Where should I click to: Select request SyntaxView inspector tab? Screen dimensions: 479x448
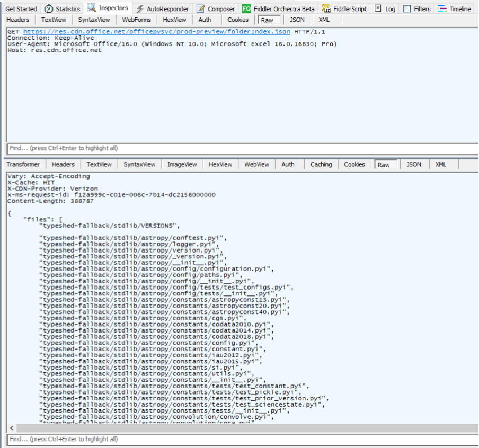[x=94, y=20]
